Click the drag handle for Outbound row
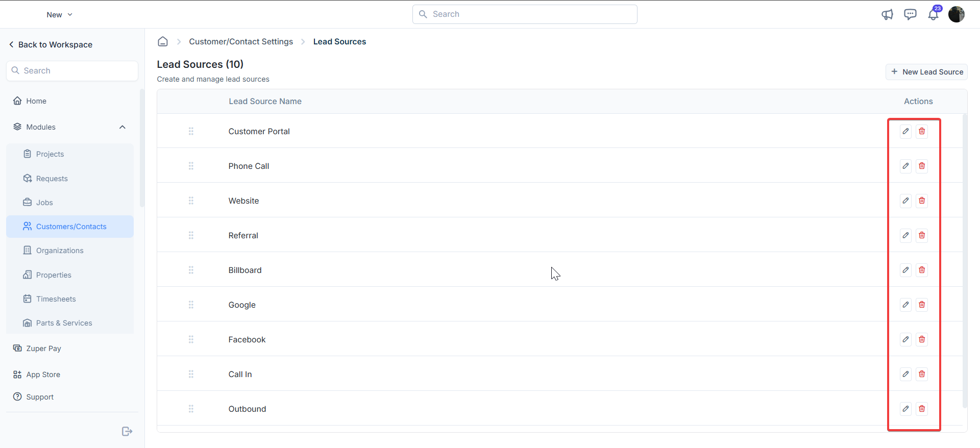The width and height of the screenshot is (980, 448). tap(191, 409)
